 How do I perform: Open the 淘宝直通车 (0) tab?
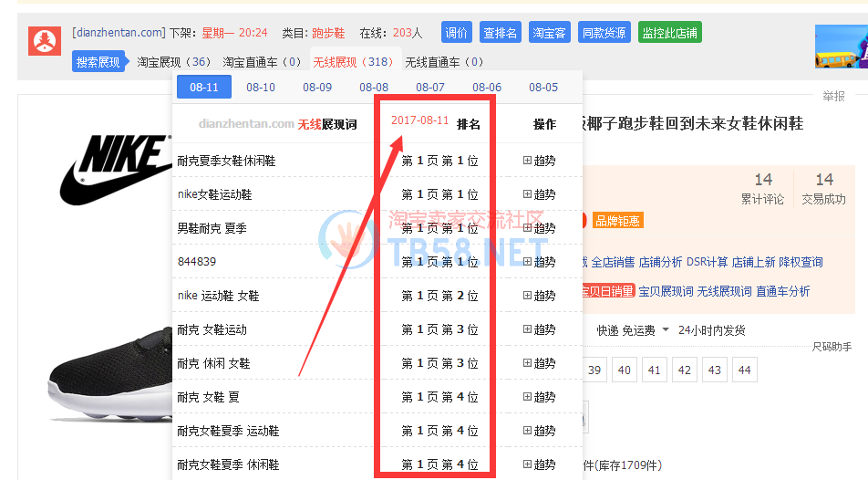pyautogui.click(x=262, y=62)
